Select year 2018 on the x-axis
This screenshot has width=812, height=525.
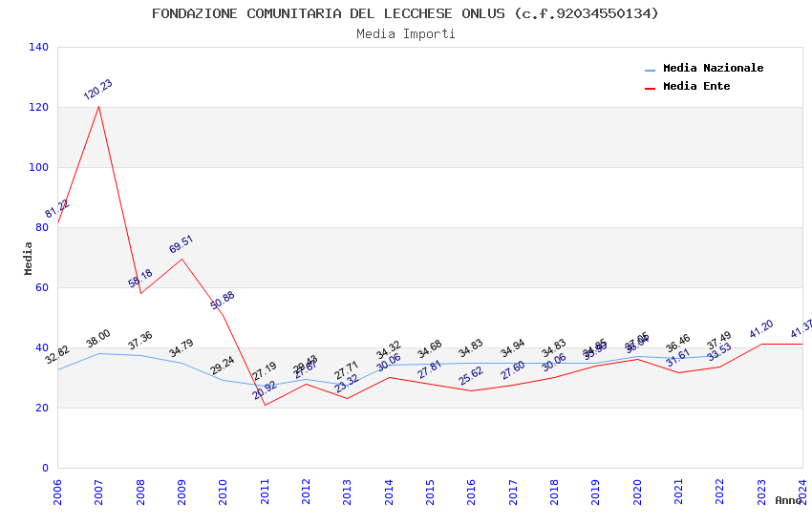coord(554,492)
